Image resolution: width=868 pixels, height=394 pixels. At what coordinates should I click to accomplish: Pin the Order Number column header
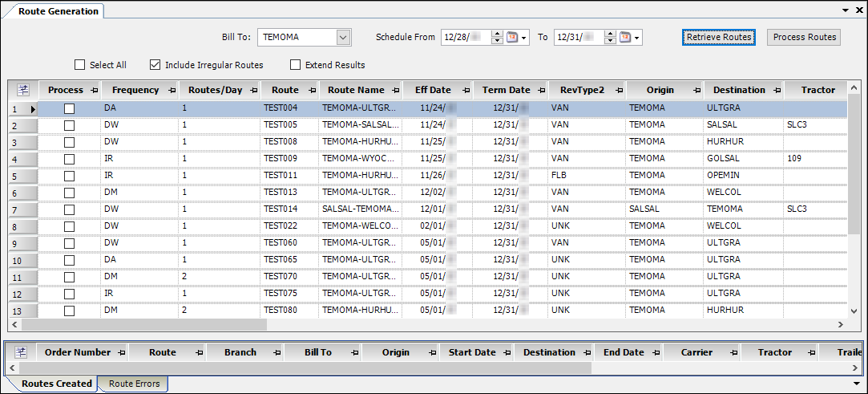pos(122,352)
